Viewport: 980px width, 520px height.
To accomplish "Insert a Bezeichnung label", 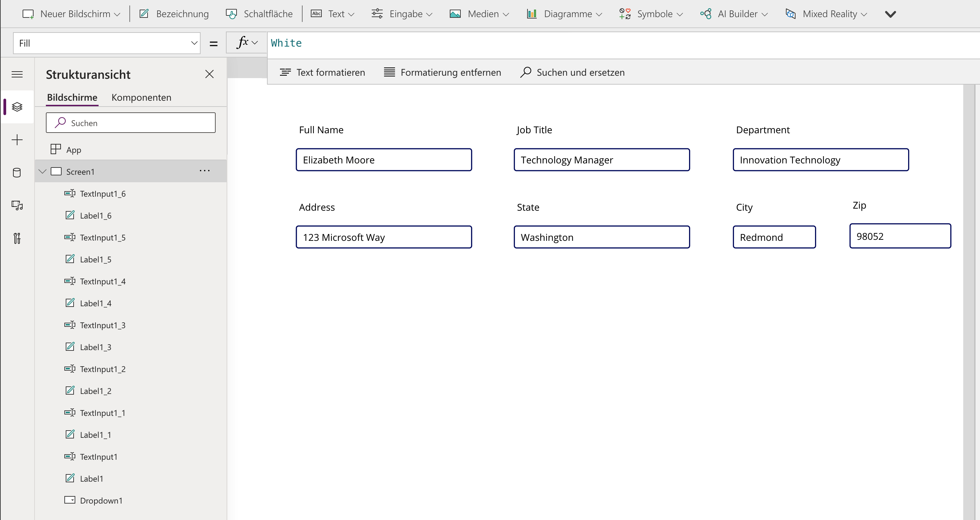I will click(x=174, y=14).
